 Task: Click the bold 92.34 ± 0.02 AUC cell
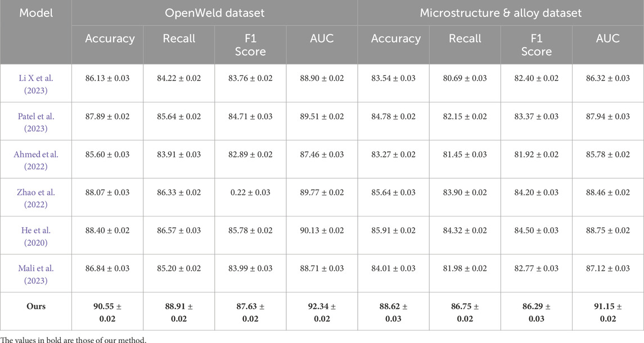pos(322,311)
